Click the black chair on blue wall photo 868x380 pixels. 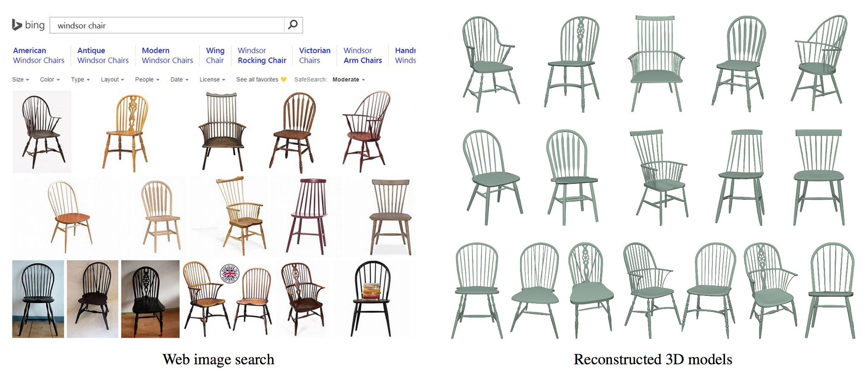pyautogui.click(x=38, y=299)
